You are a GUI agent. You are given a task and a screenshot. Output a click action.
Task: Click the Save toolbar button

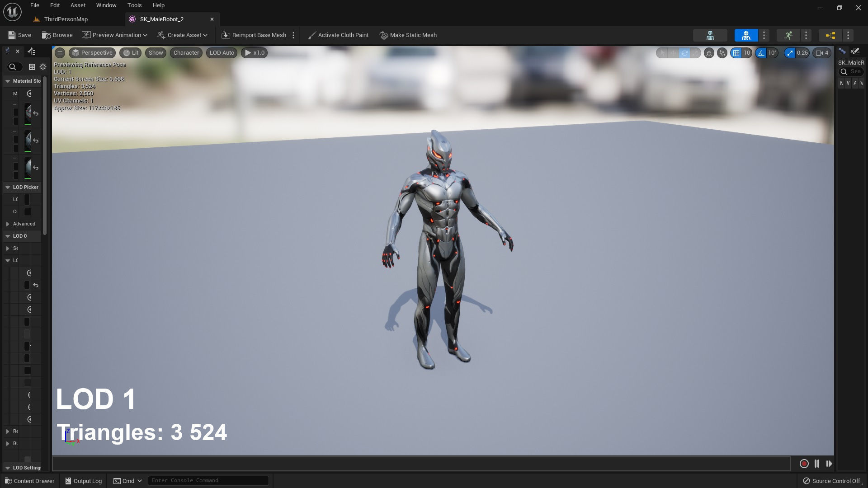coord(19,35)
